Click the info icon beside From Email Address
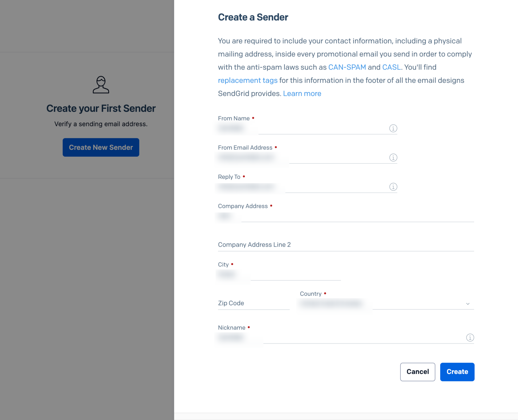 393,157
